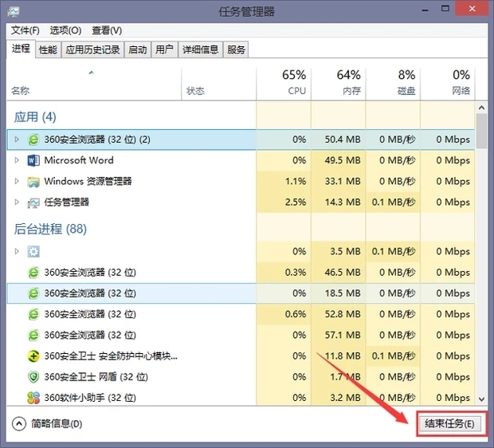This screenshot has height=448, width=494.
Task: Click the scrollbar down arrow
Action: tap(481, 399)
